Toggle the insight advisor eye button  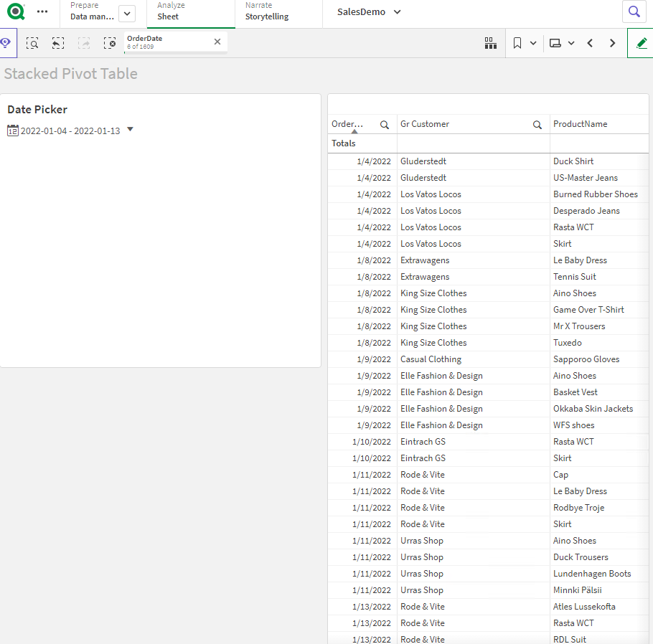[6, 43]
